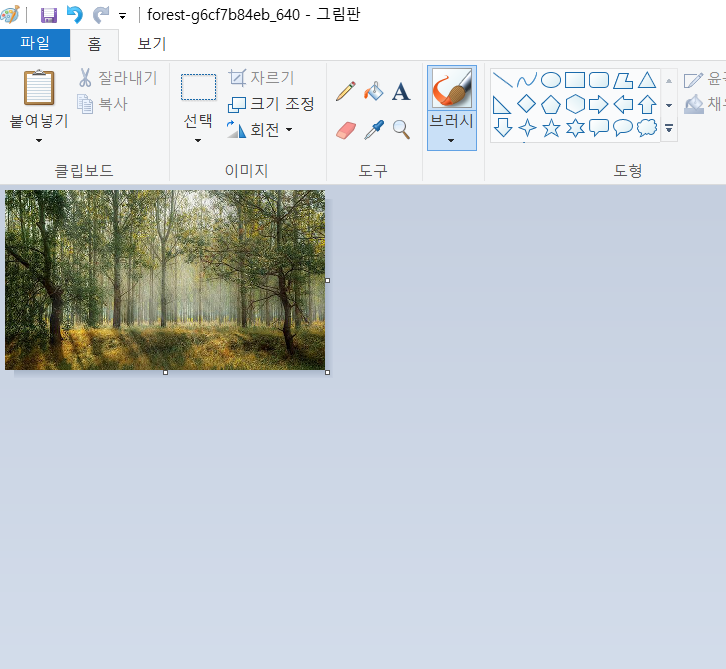Click the 브러시 brush icon

click(x=451, y=88)
